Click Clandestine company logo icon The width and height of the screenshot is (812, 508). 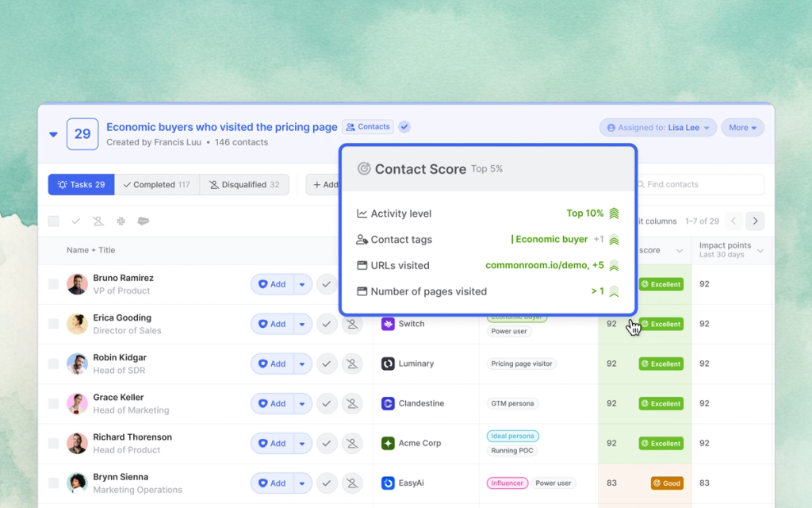[388, 403]
